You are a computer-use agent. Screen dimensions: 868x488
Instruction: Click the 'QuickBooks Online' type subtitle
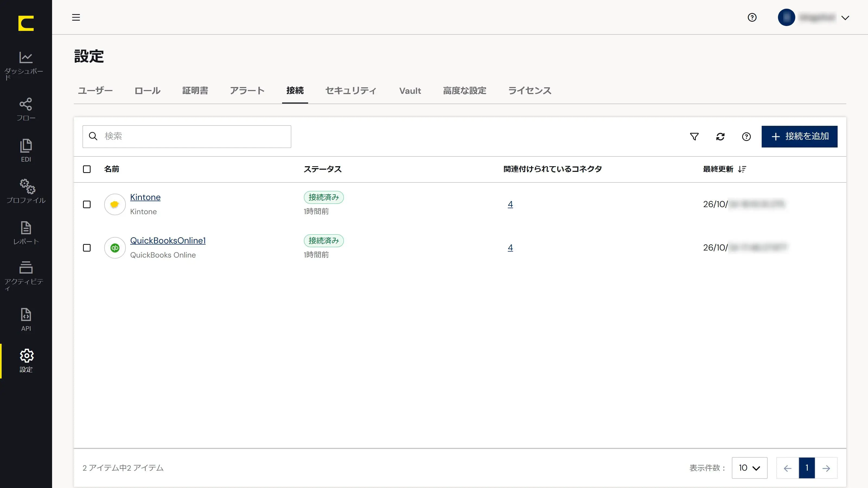tap(163, 255)
